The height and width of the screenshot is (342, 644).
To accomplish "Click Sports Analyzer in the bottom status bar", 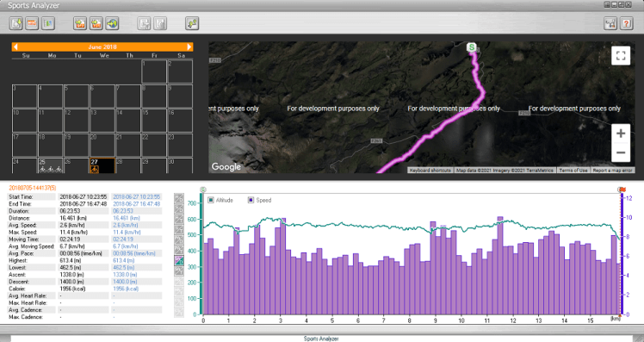I will tap(321, 339).
